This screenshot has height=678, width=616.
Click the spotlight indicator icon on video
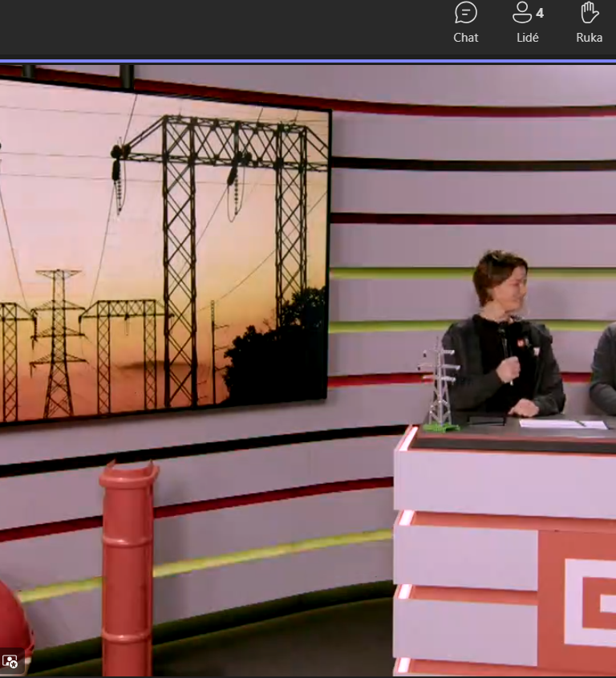(10, 662)
